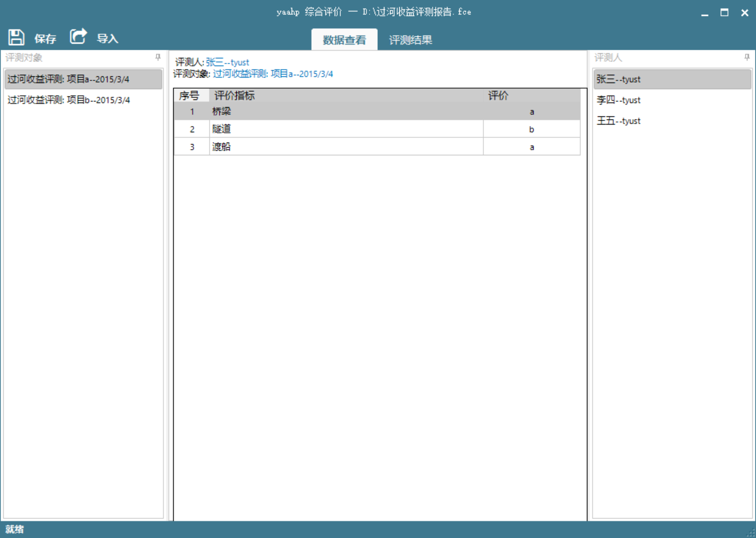Click the 导入 button label

point(108,38)
